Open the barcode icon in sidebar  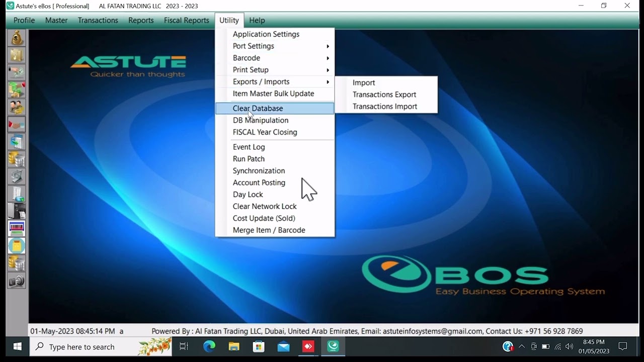tap(17, 228)
